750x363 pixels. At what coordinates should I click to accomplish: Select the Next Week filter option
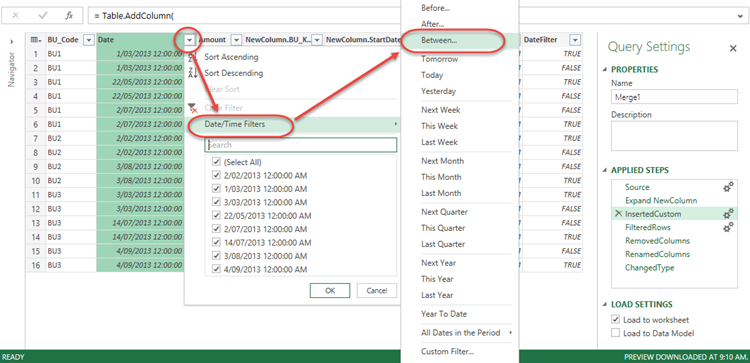pos(441,110)
